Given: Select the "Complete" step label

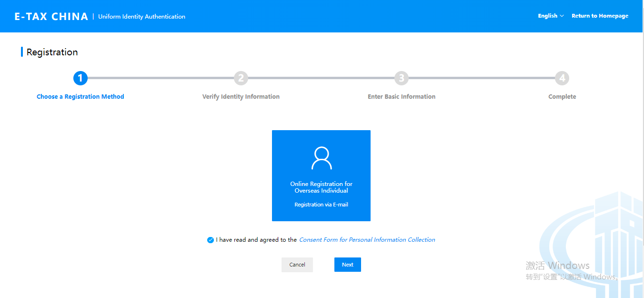Looking at the screenshot, I should click(x=562, y=97).
